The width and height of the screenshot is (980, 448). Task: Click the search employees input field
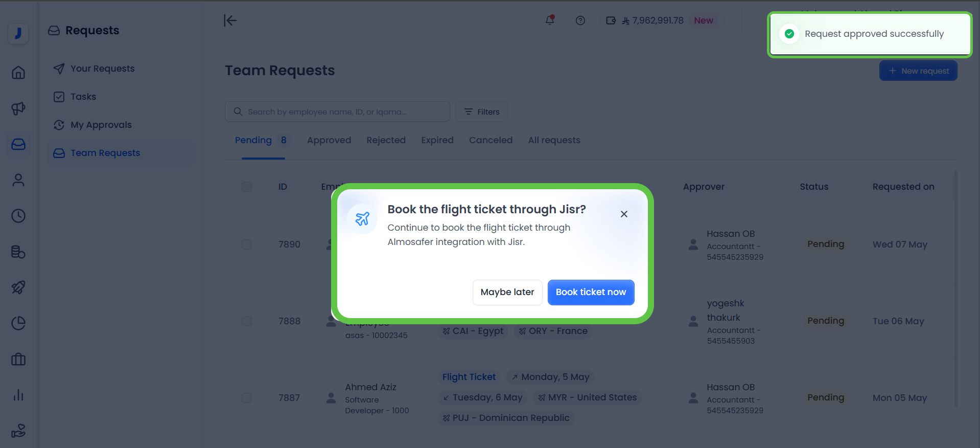pos(337,111)
